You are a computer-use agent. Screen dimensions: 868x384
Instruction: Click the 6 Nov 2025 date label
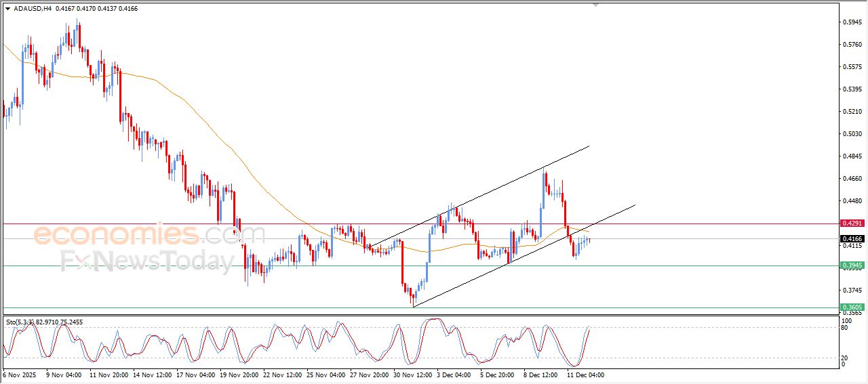click(x=21, y=375)
